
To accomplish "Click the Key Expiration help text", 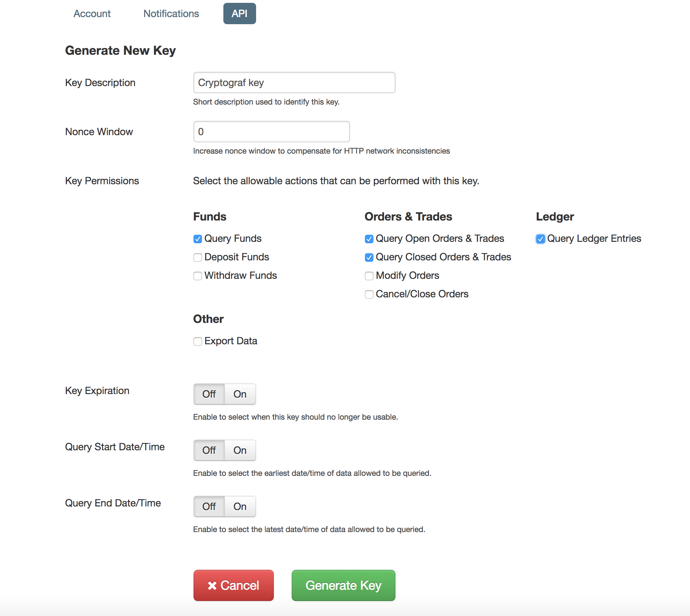I will (296, 417).
